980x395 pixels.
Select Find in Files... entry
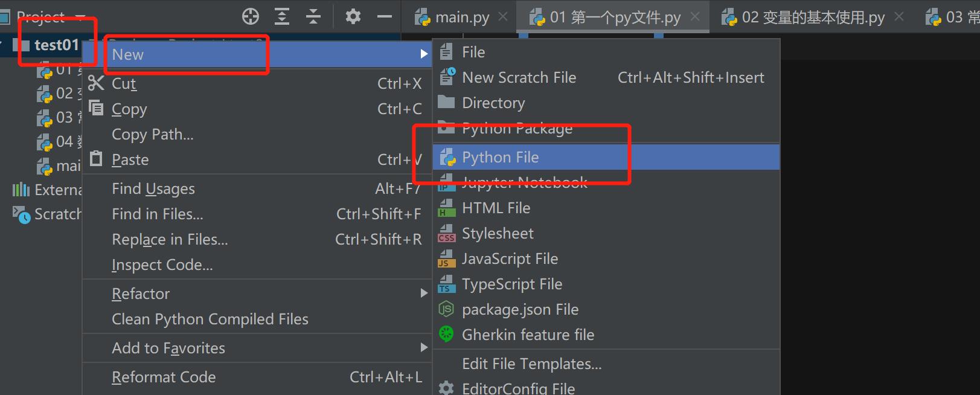click(x=257, y=214)
